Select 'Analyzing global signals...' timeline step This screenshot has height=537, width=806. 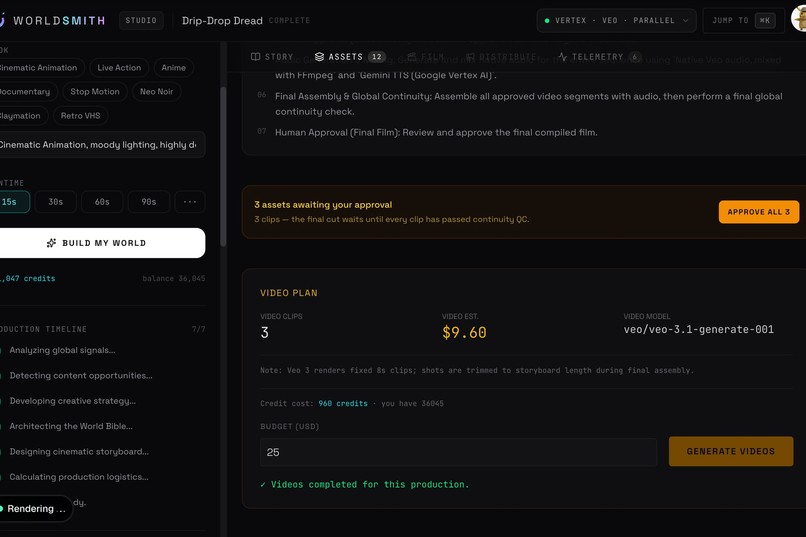tap(62, 350)
